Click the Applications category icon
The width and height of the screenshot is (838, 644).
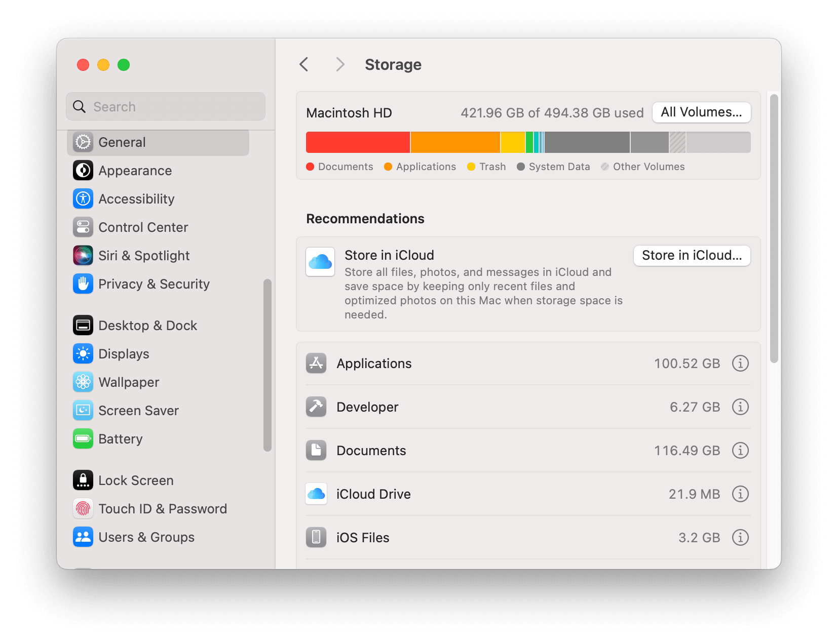tap(316, 364)
